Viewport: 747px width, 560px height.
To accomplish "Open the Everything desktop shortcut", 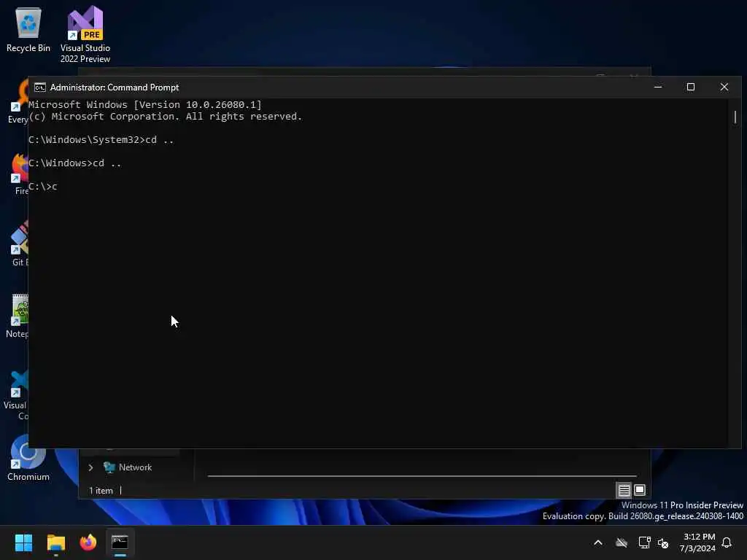I will [19, 102].
